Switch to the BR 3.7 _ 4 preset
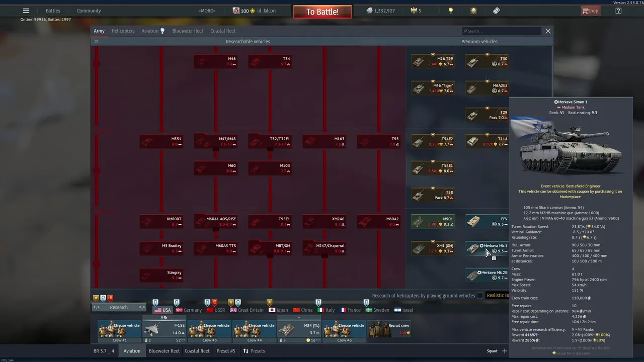The image size is (644, 362). click(104, 351)
